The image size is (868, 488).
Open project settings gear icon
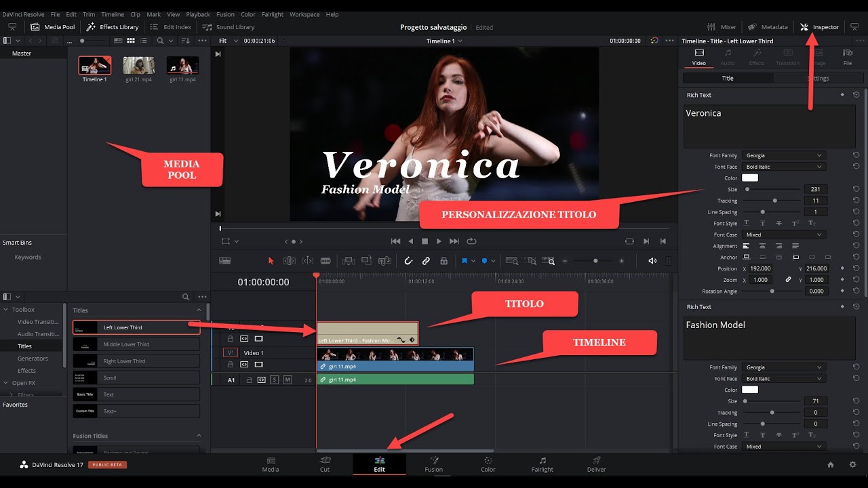pyautogui.click(x=852, y=464)
